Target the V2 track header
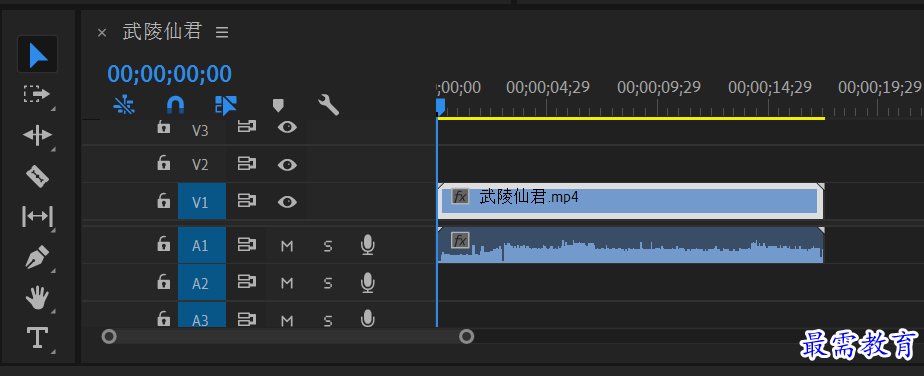The height and width of the screenshot is (376, 924). [200, 164]
